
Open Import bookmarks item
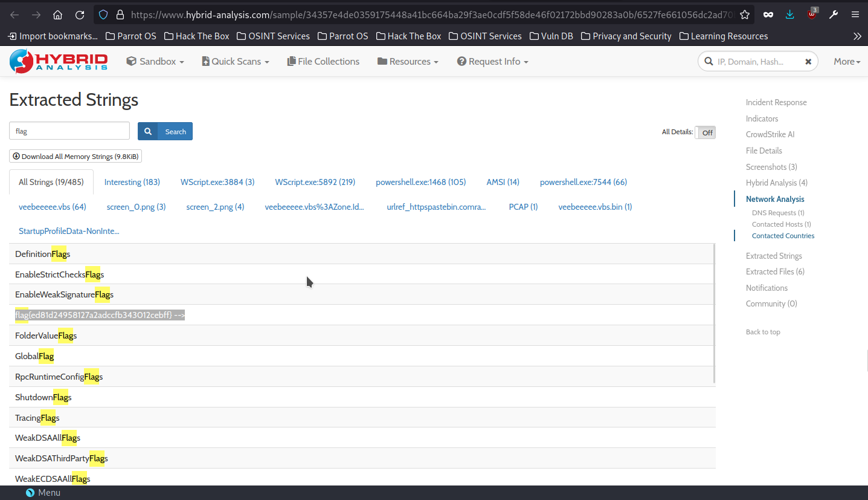pos(53,36)
